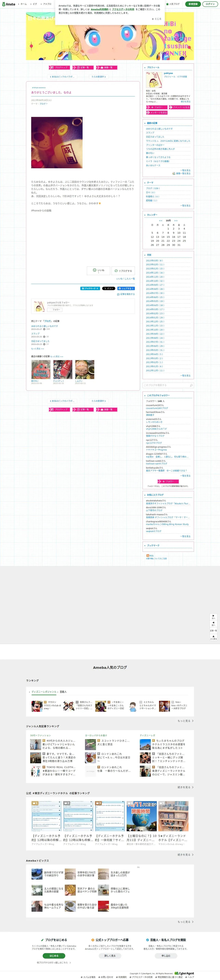
Task: Click the floating 前へ arrow button
Action: pyautogui.click(x=213, y=624)
